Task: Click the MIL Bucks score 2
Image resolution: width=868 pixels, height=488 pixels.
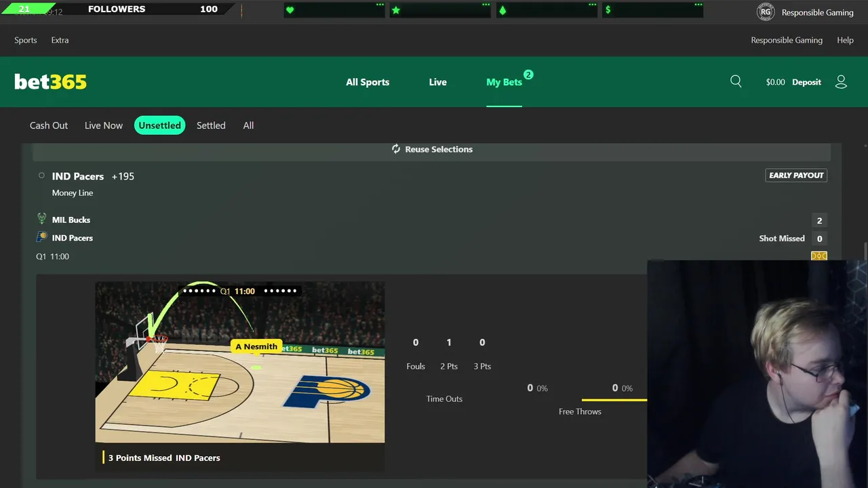Action: pos(819,220)
